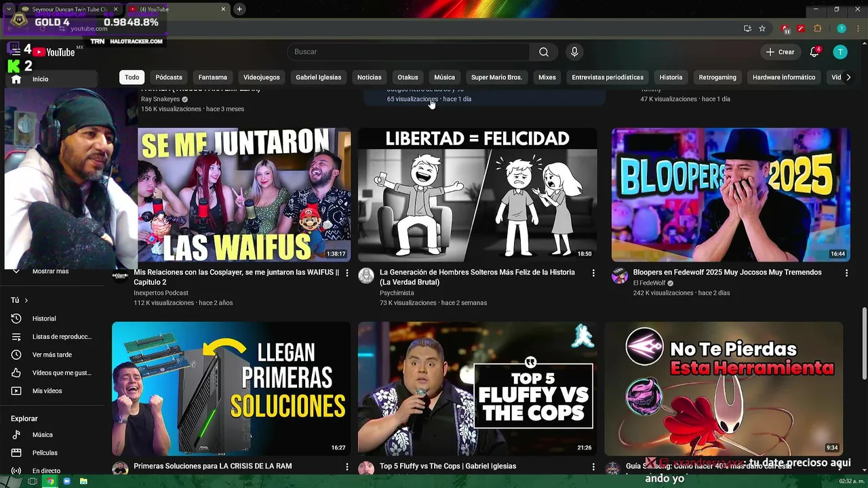Open Psychimista channel link
The width and height of the screenshot is (868, 488).
[397, 293]
